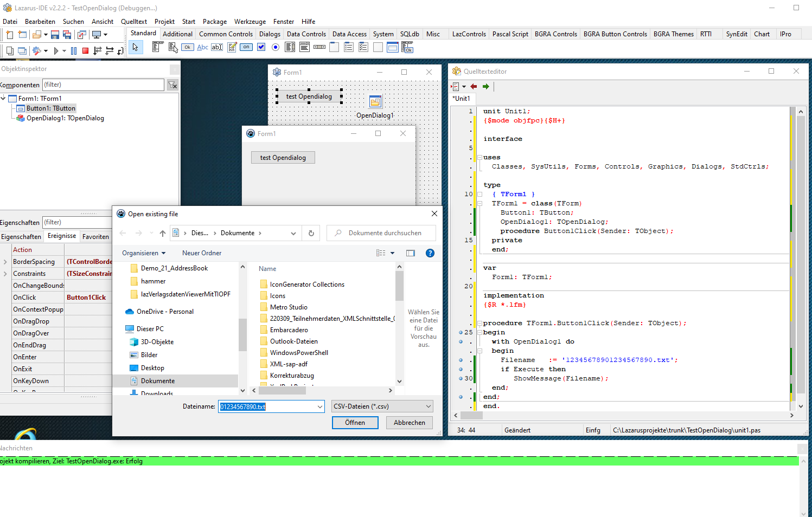The image size is (812, 517).
Task: Open the address bar history dropdown
Action: coord(293,233)
